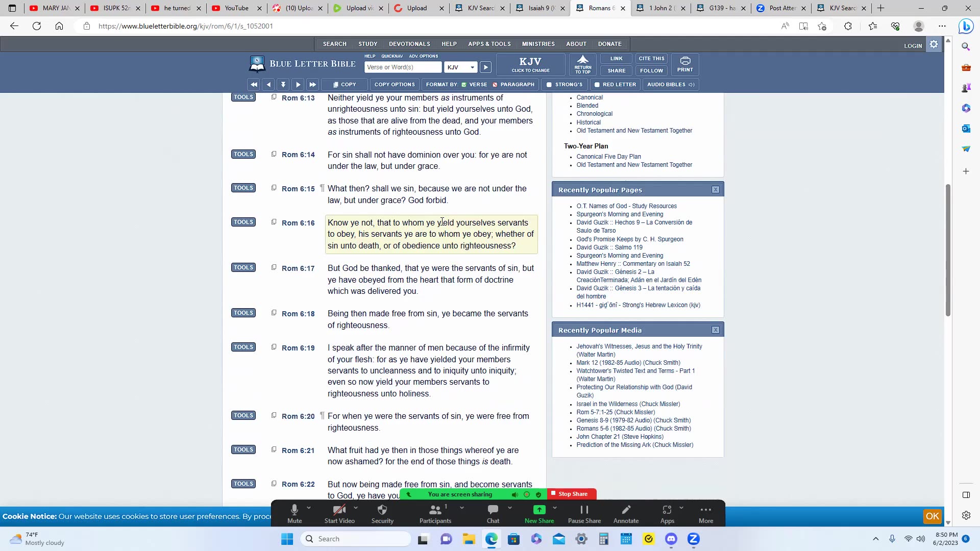
Task: Click the previous verse arrow
Action: pyautogui.click(x=268, y=85)
